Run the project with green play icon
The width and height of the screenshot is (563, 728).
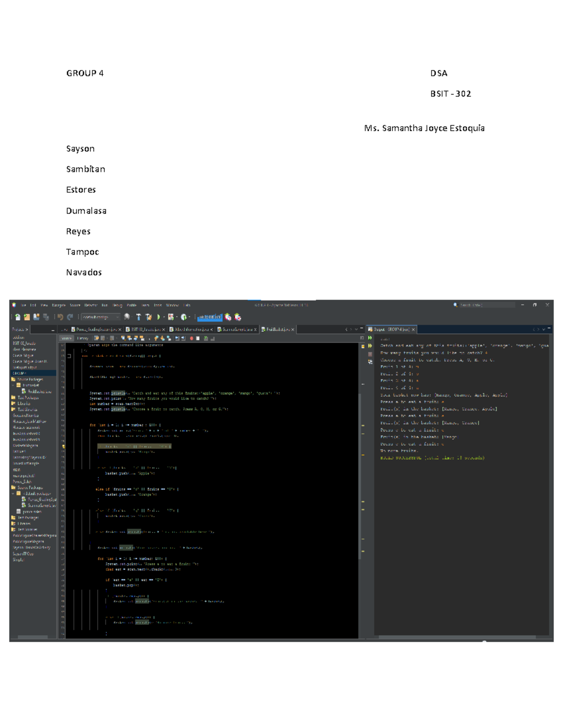click(x=159, y=317)
